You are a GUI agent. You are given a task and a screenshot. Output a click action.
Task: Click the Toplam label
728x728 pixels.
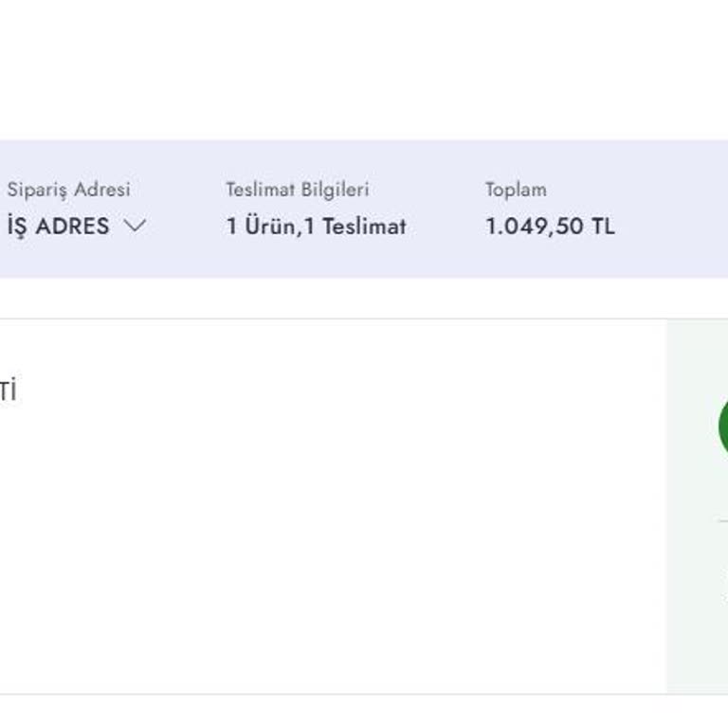coord(516,190)
